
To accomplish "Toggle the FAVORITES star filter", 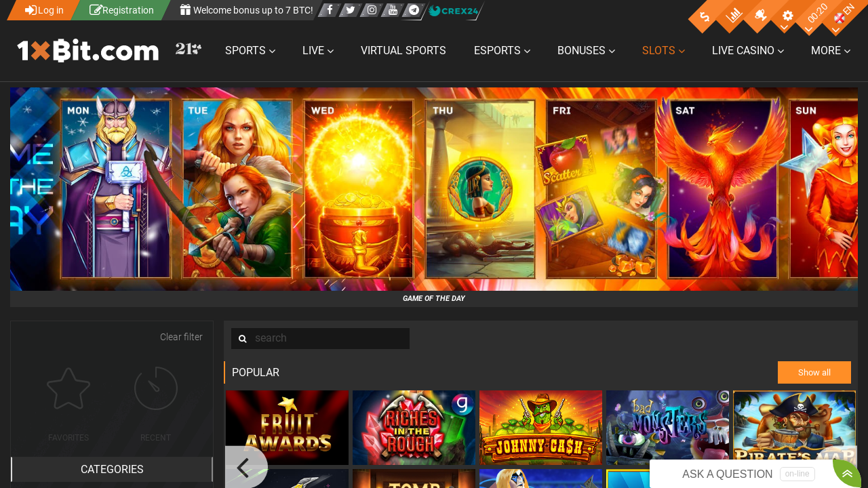I will click(68, 405).
